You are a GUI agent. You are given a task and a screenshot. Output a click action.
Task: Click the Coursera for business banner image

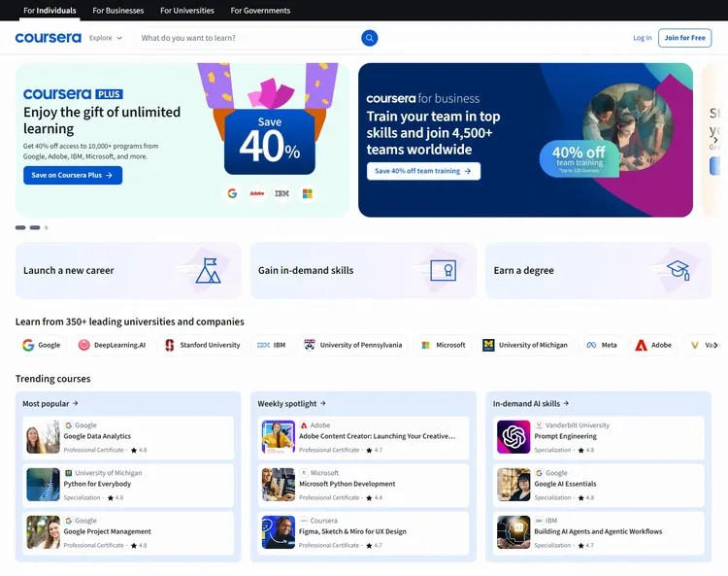click(x=628, y=127)
